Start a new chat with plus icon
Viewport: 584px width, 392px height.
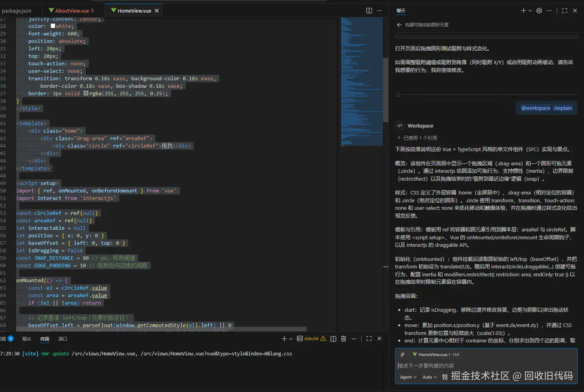(x=523, y=11)
